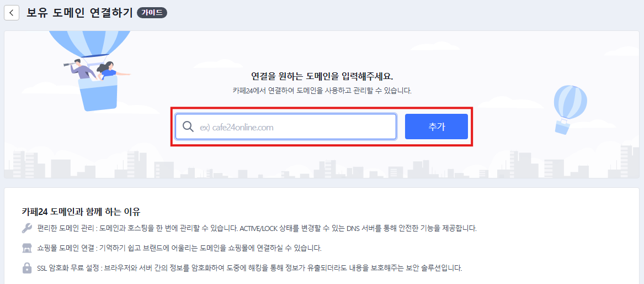Open the 가이드 guide badge

tap(152, 13)
